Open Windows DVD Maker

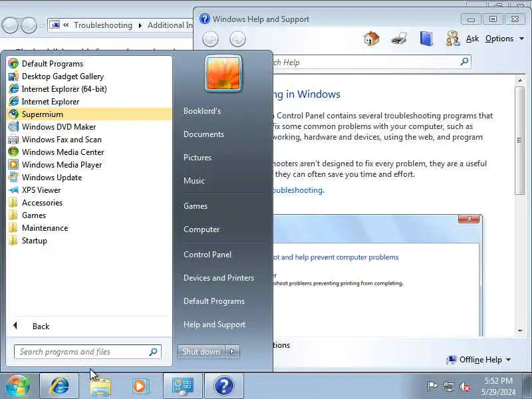89,126
